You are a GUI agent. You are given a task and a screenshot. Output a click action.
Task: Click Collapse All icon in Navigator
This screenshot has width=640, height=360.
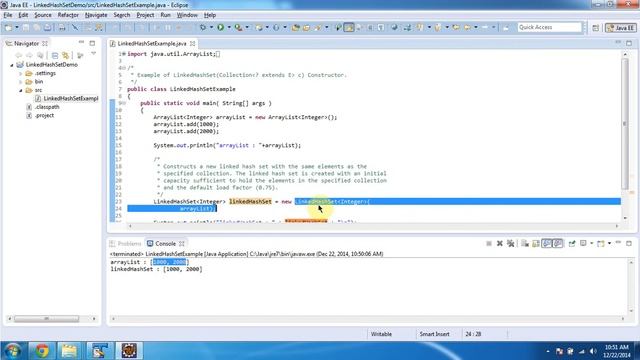(55, 55)
